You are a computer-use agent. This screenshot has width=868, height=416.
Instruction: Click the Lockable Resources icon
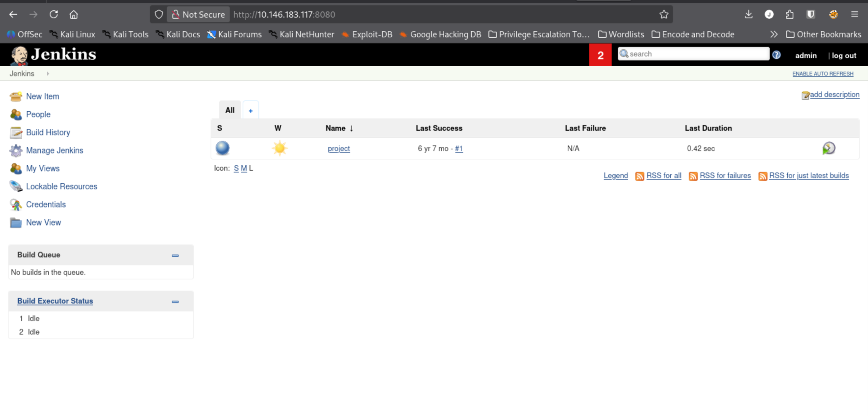click(x=16, y=186)
